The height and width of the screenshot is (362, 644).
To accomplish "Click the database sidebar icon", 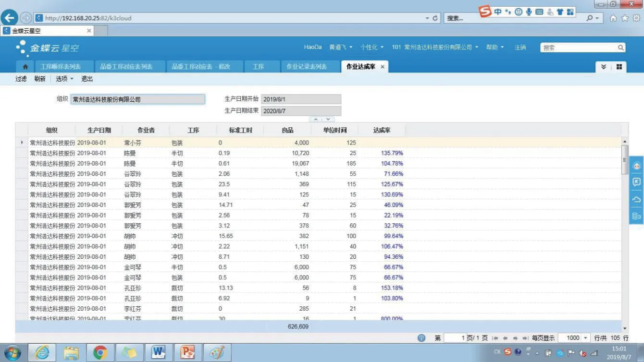I will pos(636,216).
